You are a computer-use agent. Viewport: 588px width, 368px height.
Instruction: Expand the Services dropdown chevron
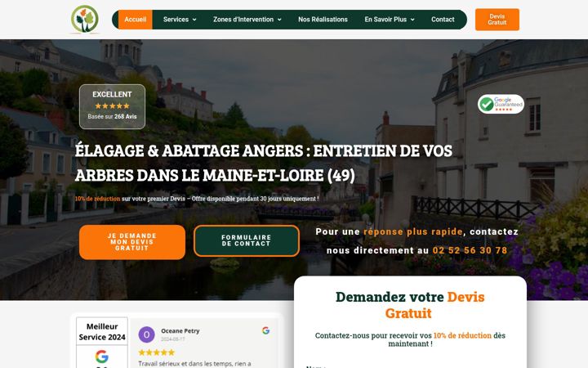[194, 20]
